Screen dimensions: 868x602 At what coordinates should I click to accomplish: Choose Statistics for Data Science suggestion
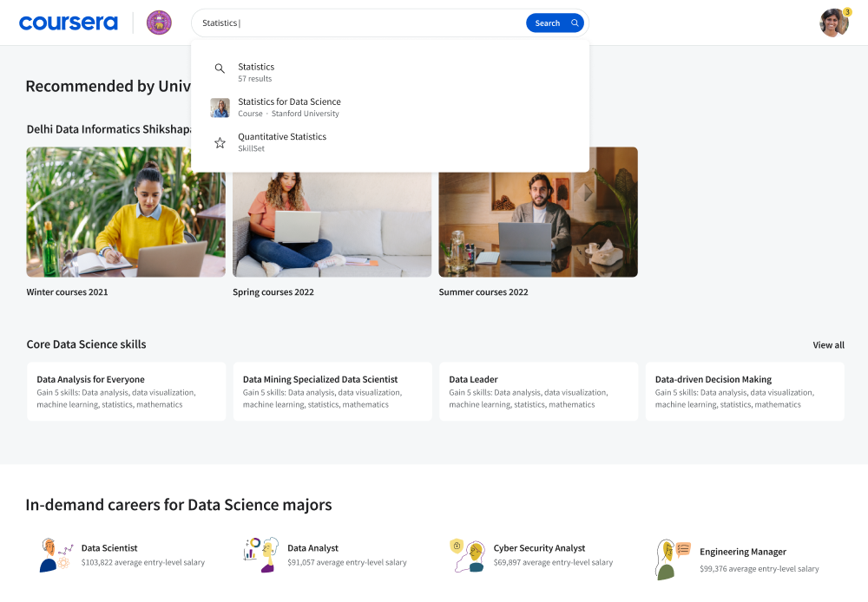tap(390, 108)
